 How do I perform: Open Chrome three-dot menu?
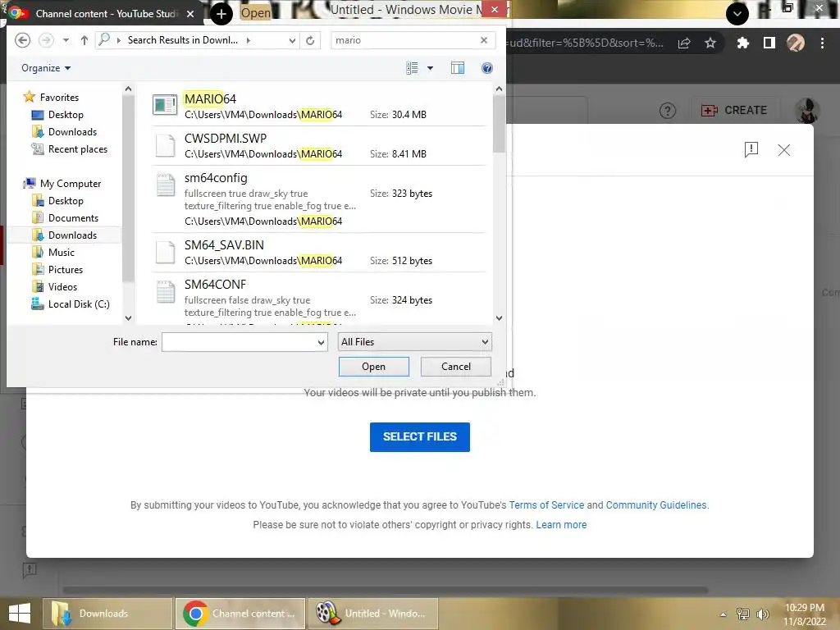pyautogui.click(x=822, y=43)
